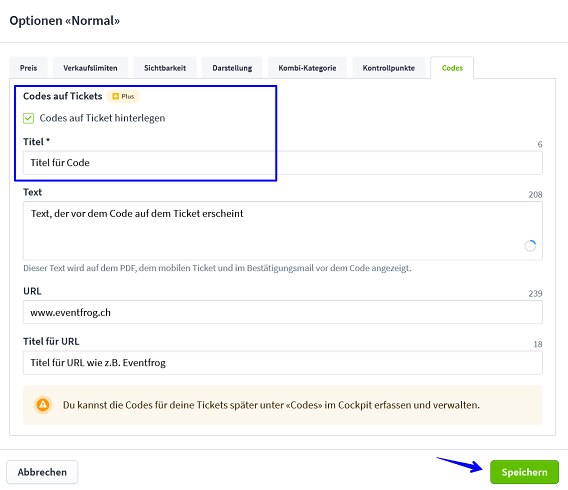Click the Plus badge icon
This screenshot has height=490, width=568.
(116, 96)
